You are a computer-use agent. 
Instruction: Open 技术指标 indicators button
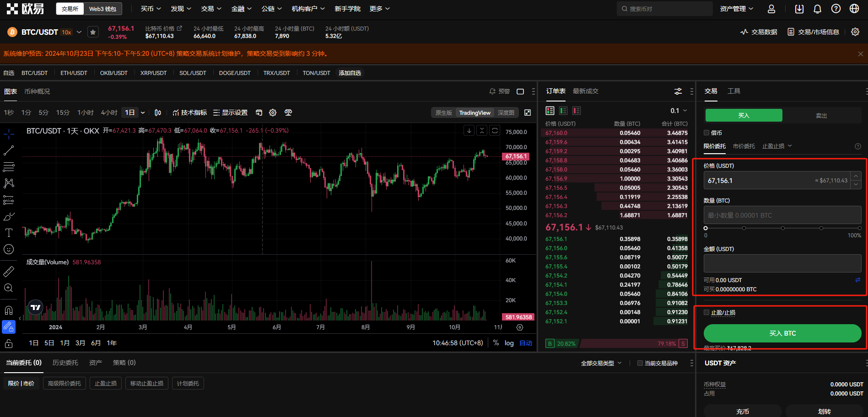(x=189, y=112)
